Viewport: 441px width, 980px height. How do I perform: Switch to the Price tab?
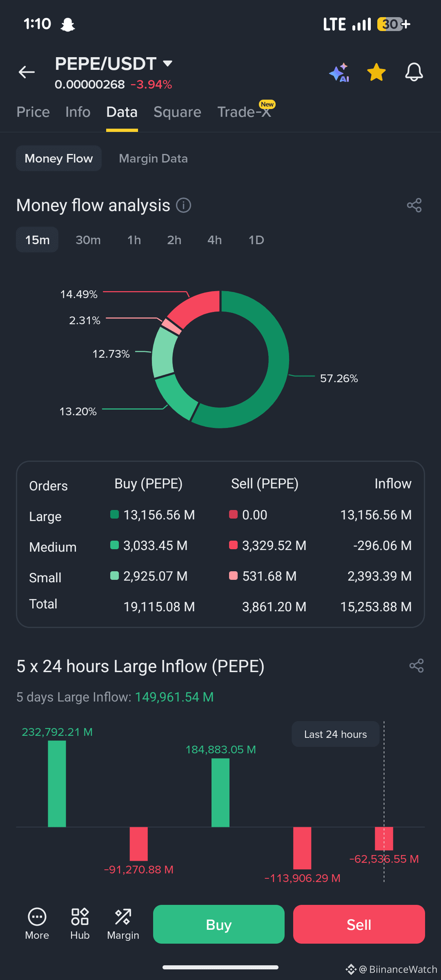(33, 112)
